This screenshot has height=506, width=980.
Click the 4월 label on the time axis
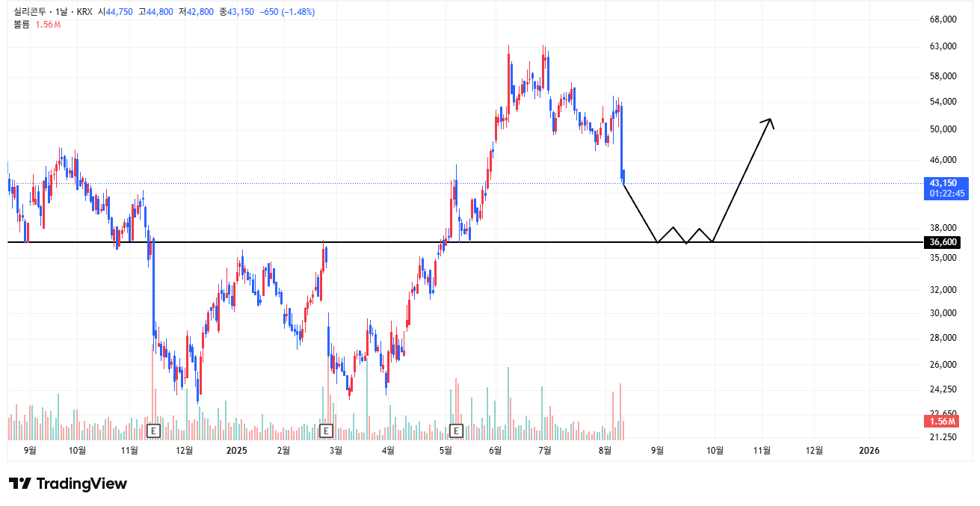pyautogui.click(x=388, y=450)
